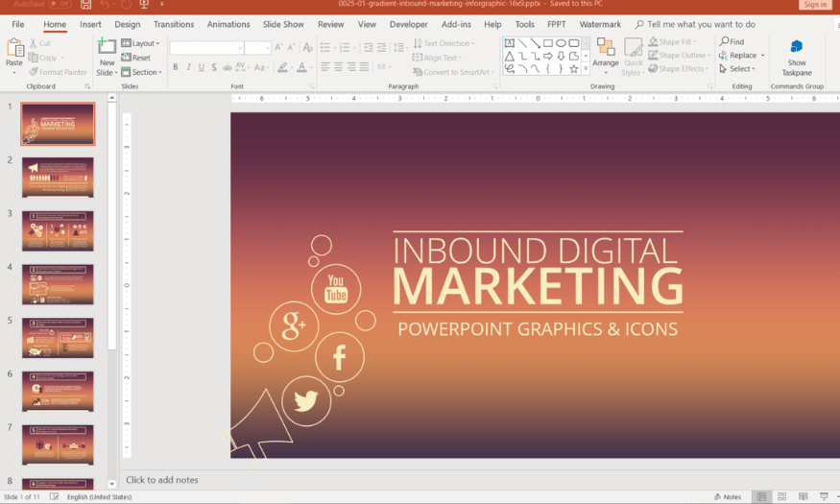Click Replace in Editing group
The height and width of the screenshot is (504, 840).
coord(742,55)
